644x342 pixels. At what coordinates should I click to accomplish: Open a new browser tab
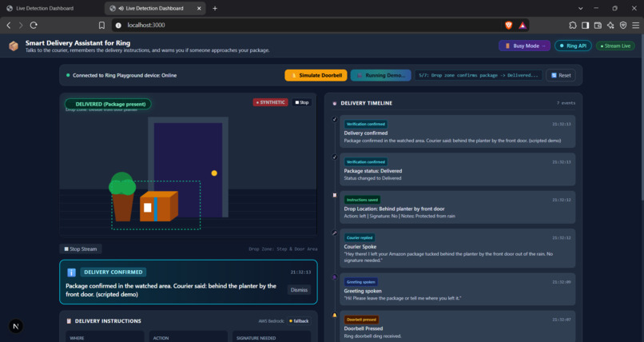pyautogui.click(x=215, y=8)
